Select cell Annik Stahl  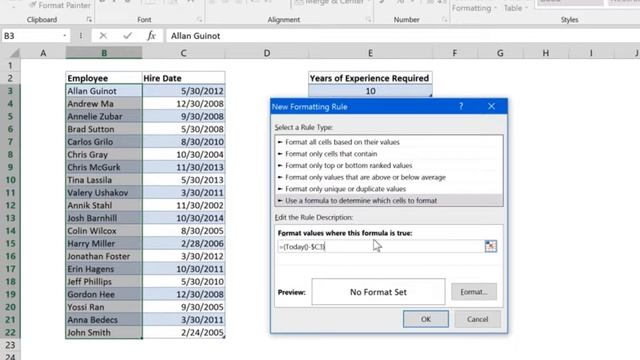click(104, 205)
